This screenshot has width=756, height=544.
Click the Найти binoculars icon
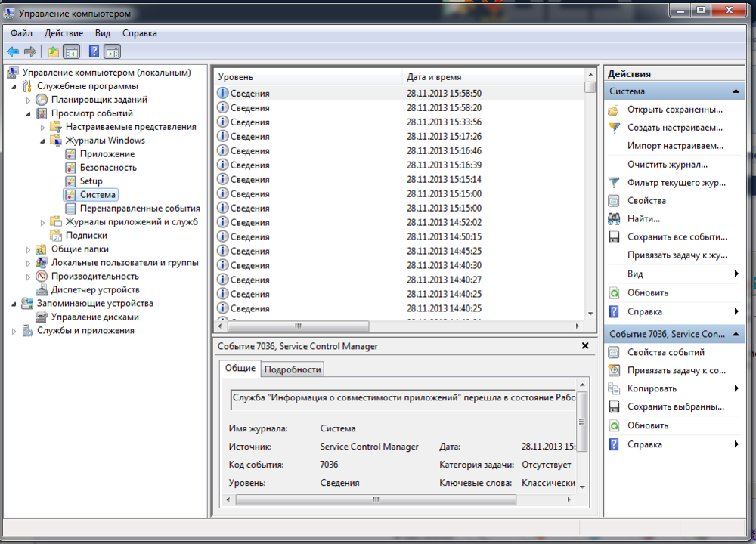(x=614, y=219)
